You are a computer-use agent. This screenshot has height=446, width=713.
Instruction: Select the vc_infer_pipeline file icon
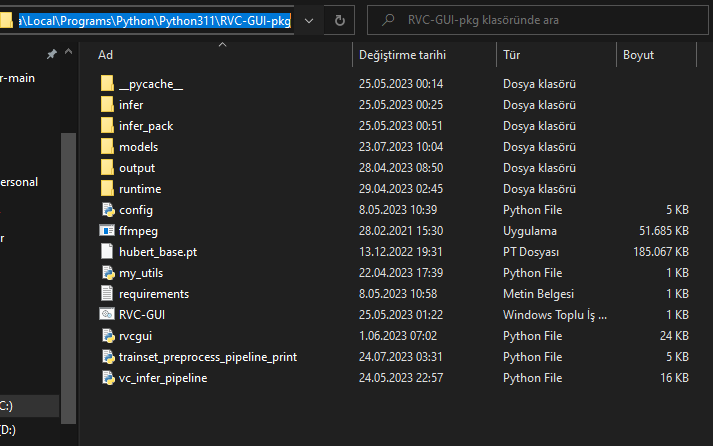[x=108, y=378]
